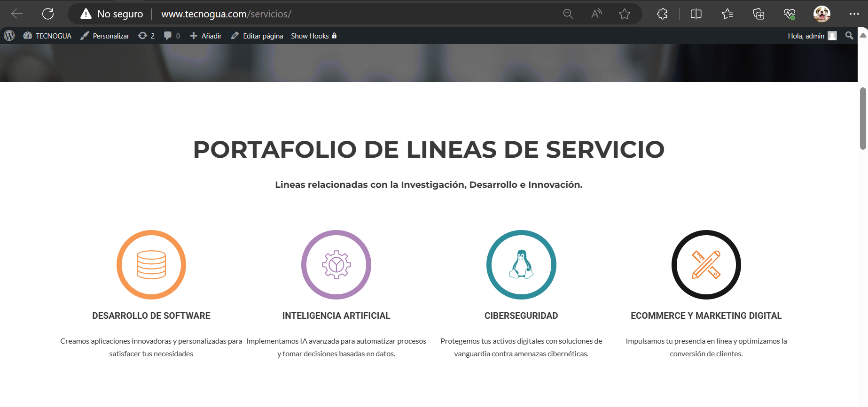Open the browser profile avatar

(x=822, y=14)
